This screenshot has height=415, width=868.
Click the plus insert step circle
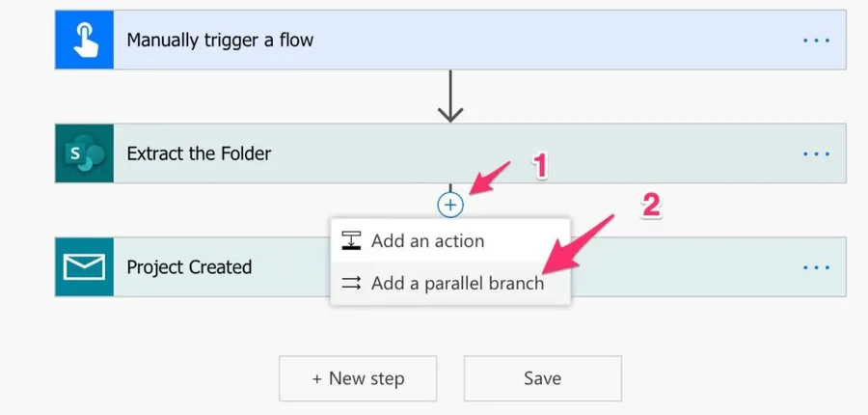pos(450,205)
